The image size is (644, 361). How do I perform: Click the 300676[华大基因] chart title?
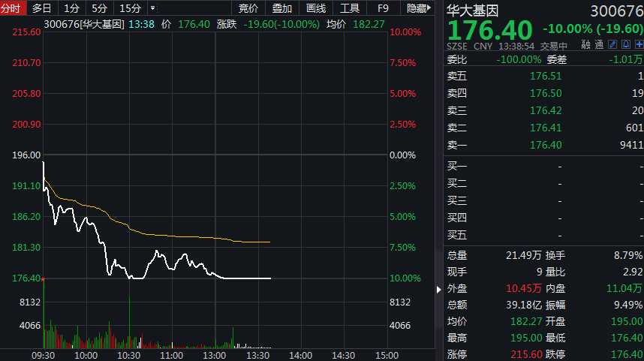point(84,24)
